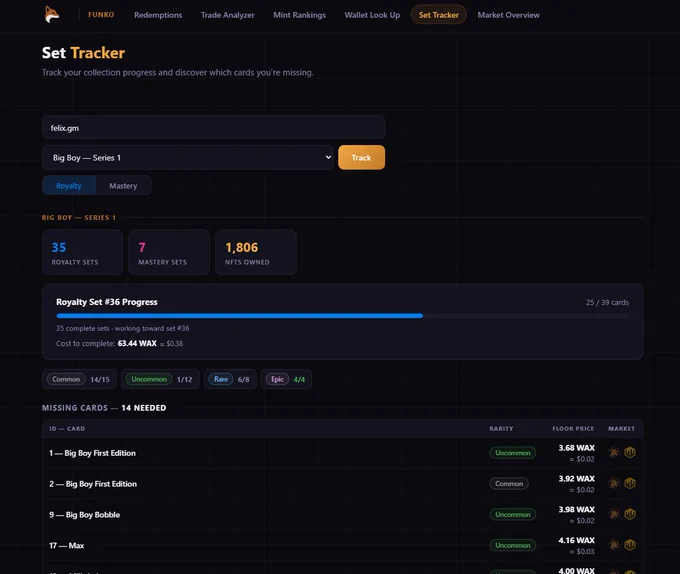
Task: Click the Epic 4/4 rarity chip
Action: coord(286,379)
